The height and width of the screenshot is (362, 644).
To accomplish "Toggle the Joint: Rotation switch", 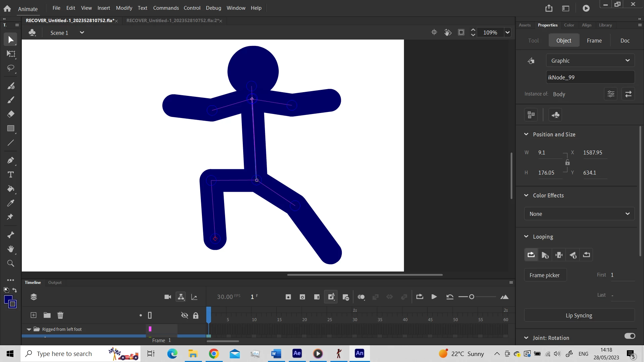I will pyautogui.click(x=630, y=336).
